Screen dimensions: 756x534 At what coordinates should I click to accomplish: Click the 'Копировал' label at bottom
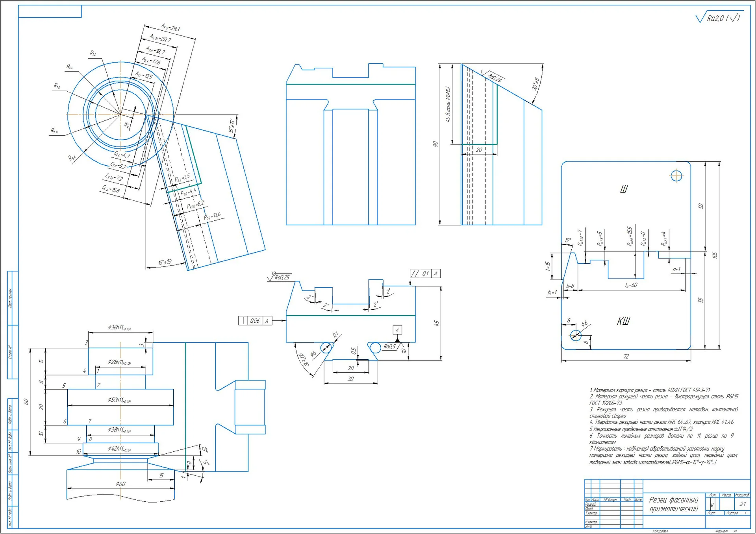click(x=660, y=531)
